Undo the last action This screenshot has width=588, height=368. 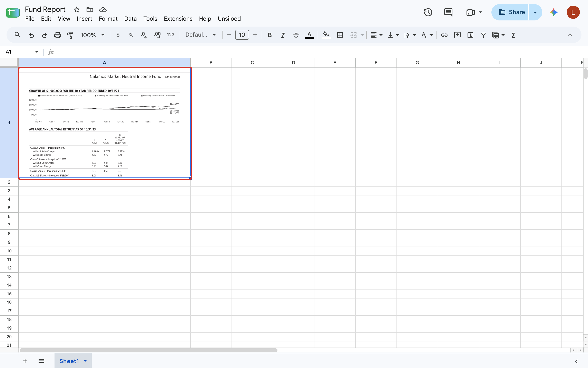point(31,35)
